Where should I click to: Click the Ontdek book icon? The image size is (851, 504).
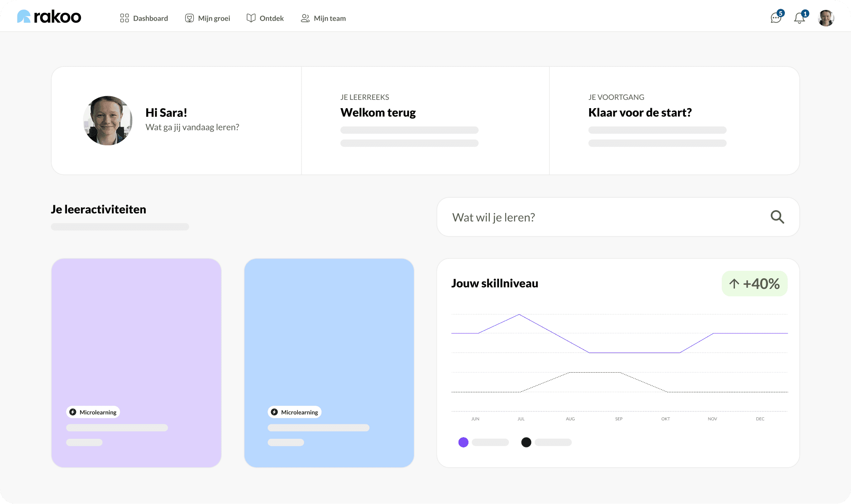pos(251,18)
